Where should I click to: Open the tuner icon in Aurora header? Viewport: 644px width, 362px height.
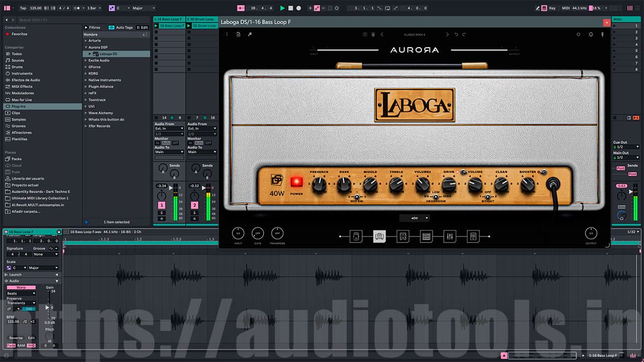pyautogui.click(x=602, y=34)
